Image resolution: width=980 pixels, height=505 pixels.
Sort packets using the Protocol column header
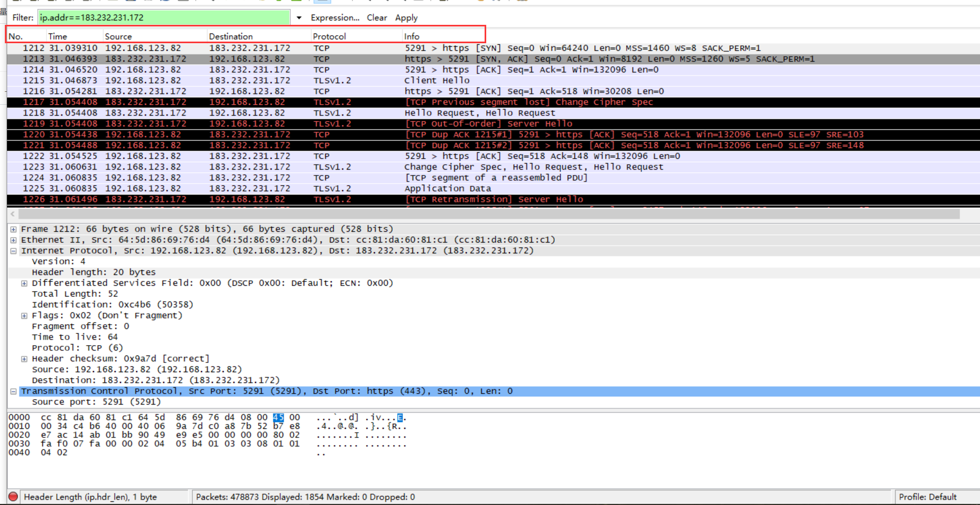tap(330, 36)
